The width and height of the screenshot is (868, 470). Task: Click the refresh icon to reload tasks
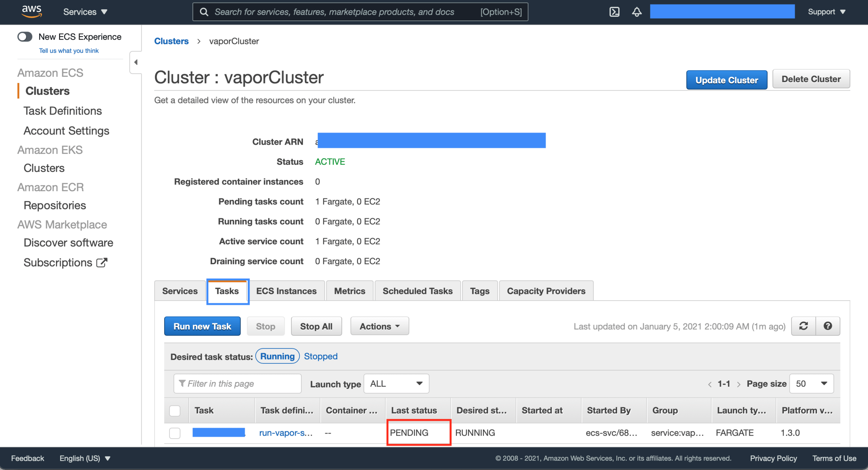tap(803, 326)
